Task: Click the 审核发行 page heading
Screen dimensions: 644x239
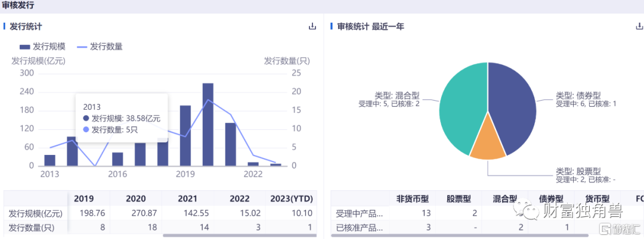Action: click(18, 6)
